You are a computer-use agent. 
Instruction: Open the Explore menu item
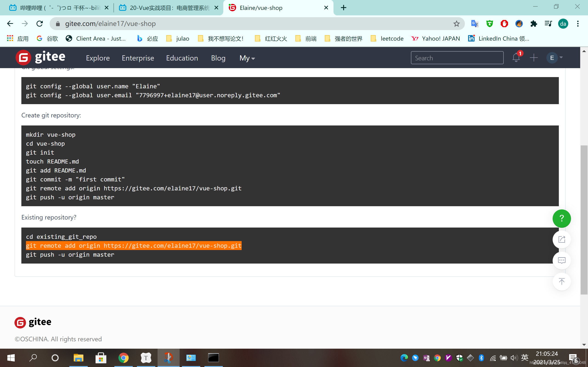[98, 58]
